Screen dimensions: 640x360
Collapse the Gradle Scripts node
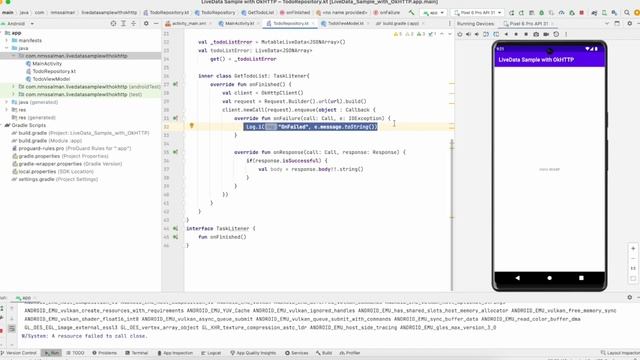pyautogui.click(x=2, y=125)
